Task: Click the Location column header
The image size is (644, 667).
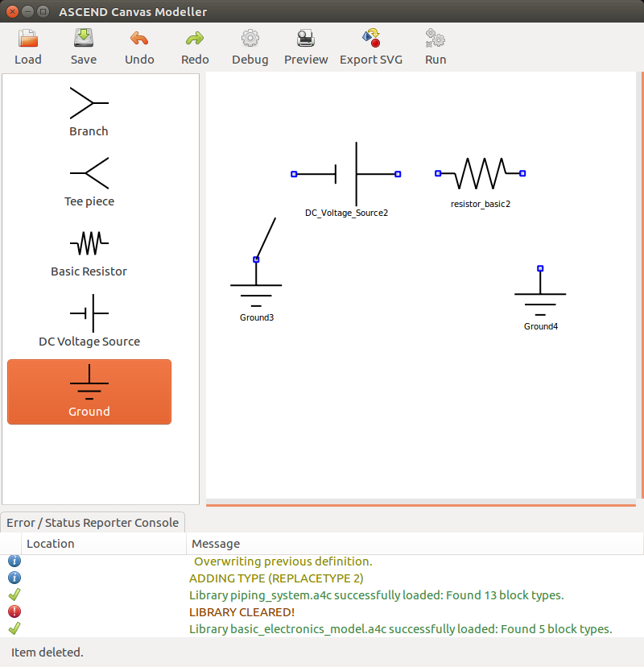Action: [x=51, y=544]
